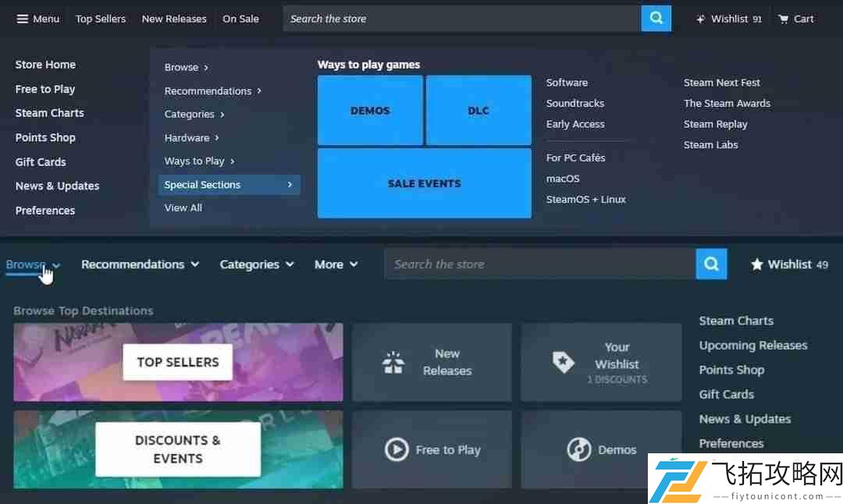
Task: Open the blue DEMOS tile
Action: coord(370,110)
